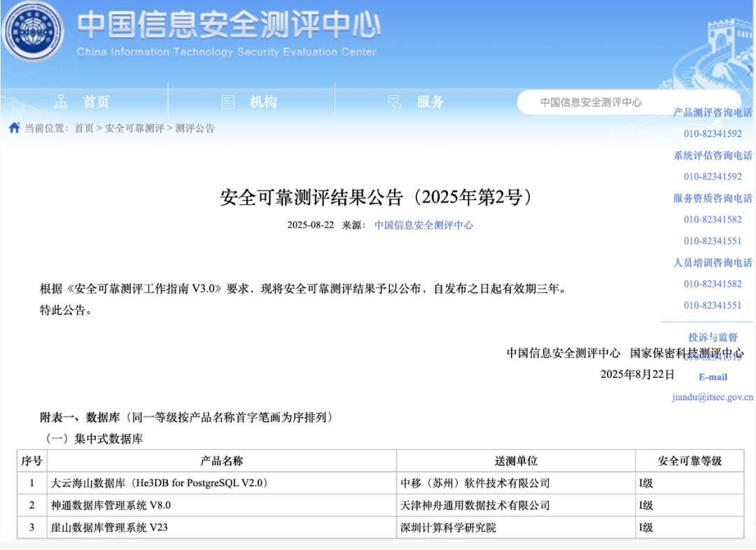756x550 pixels.
Task: Click the 中移（苏州）软件技术有限公司 cell
Action: tap(516, 483)
